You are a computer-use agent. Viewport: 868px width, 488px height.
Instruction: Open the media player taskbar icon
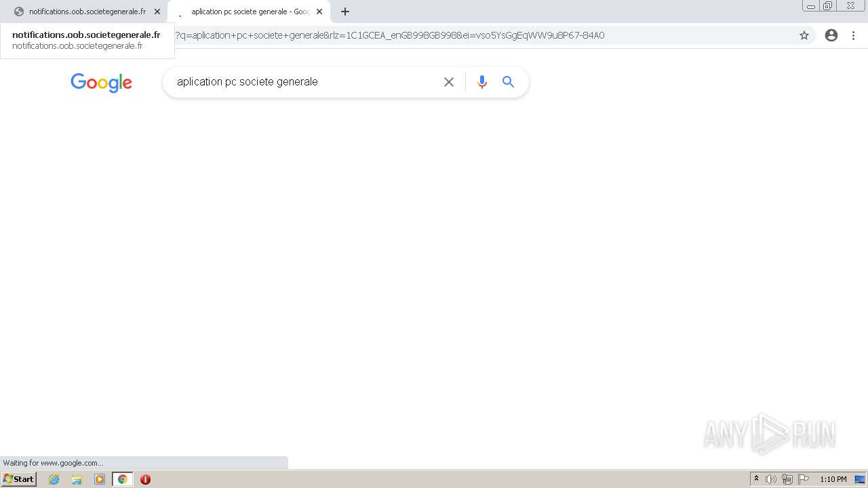point(100,479)
